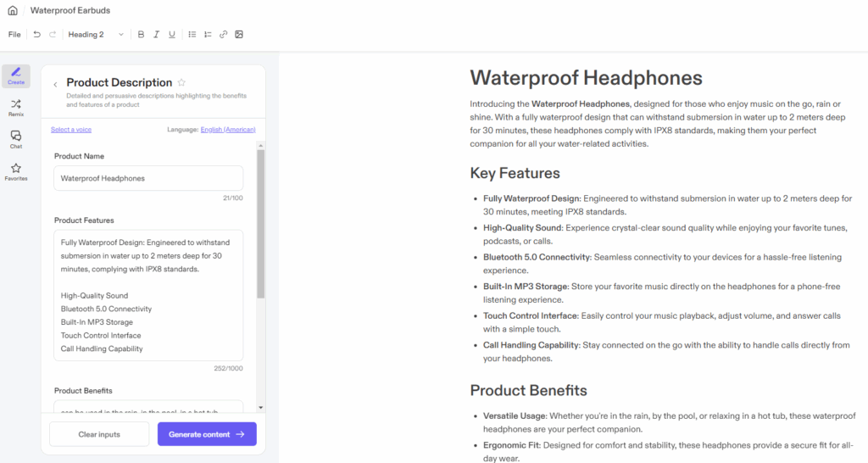868x463 pixels.
Task: Undo the last edit
Action: 37,34
